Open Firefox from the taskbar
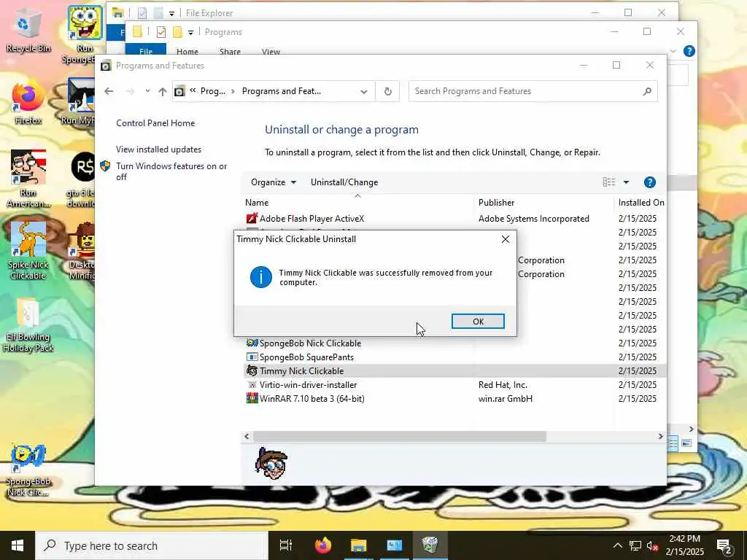The width and height of the screenshot is (747, 560). point(323,545)
